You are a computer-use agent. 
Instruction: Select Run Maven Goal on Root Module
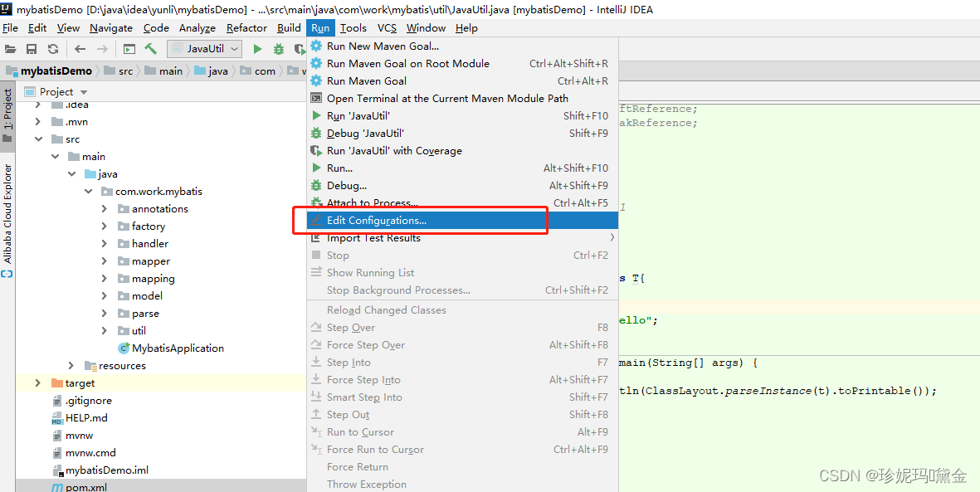click(x=462, y=63)
